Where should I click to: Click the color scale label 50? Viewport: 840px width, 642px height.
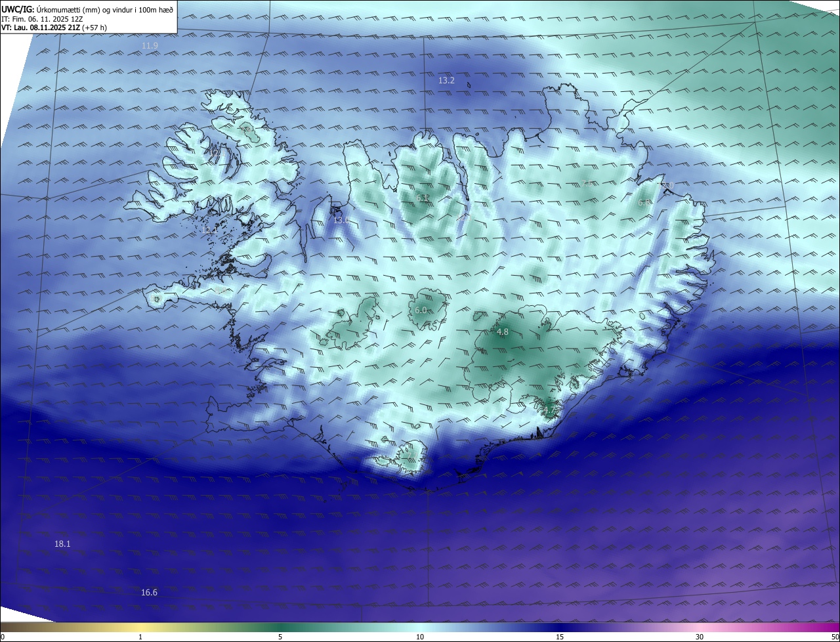[835, 637]
